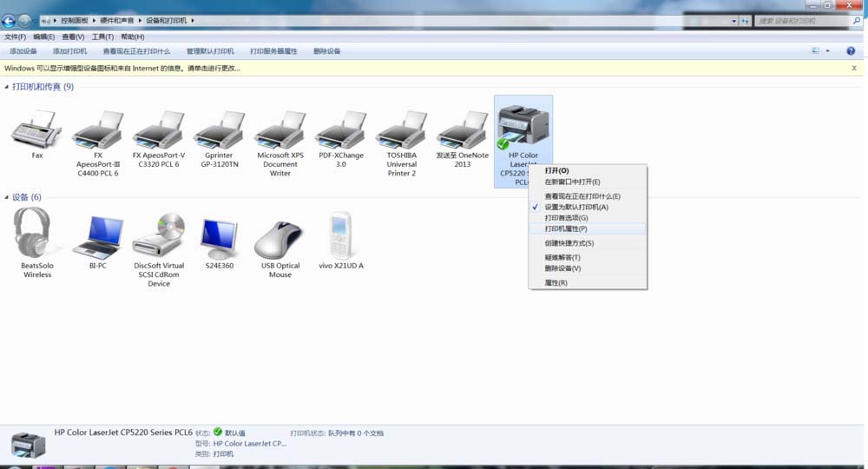Viewport: 868px width, 469px height.
Task: Open the view options dropdown arrow
Action: pyautogui.click(x=827, y=51)
